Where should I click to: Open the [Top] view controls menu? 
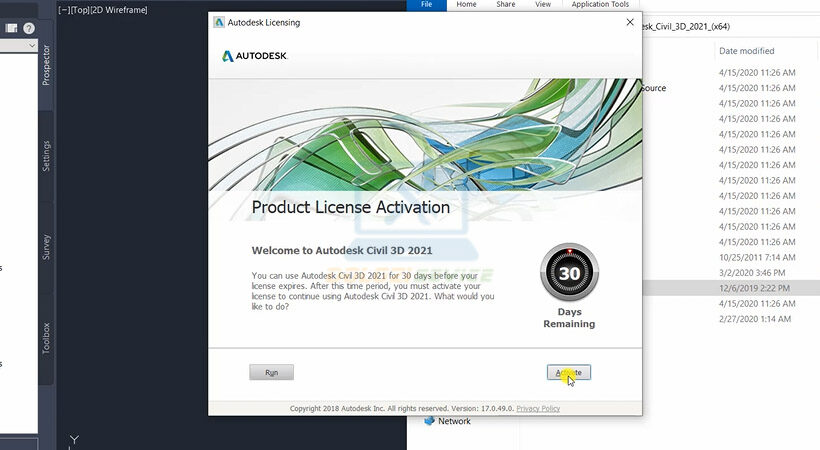(83, 9)
